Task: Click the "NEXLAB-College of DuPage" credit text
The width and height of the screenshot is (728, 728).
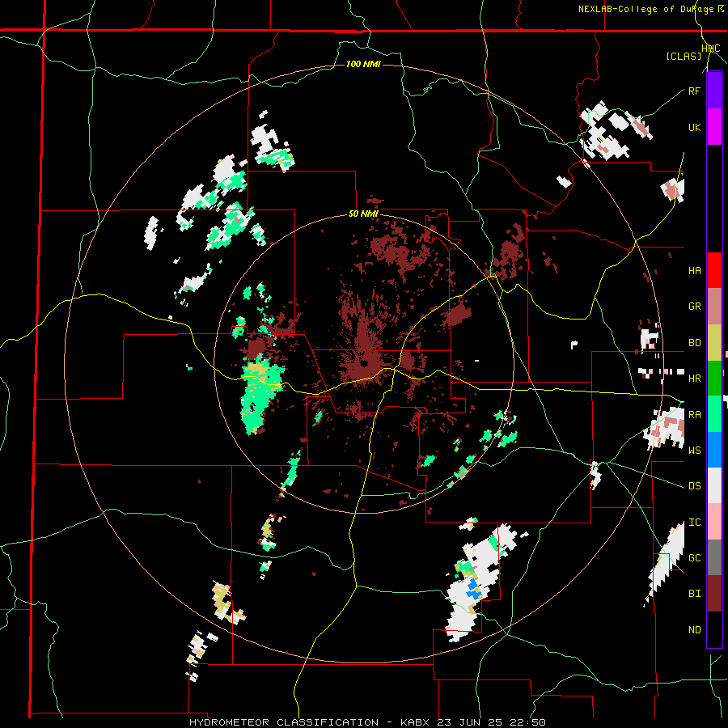Action: [x=647, y=9]
